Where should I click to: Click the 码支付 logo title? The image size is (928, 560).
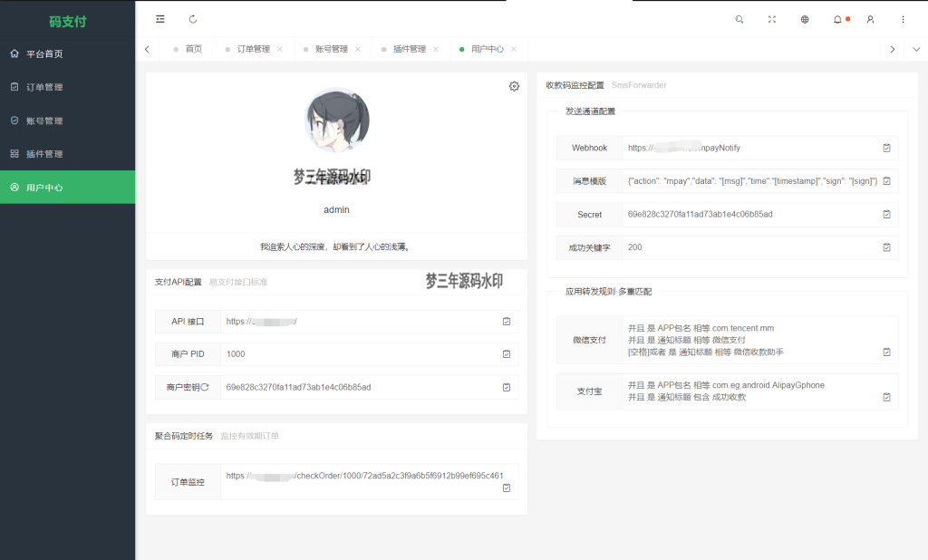67,22
